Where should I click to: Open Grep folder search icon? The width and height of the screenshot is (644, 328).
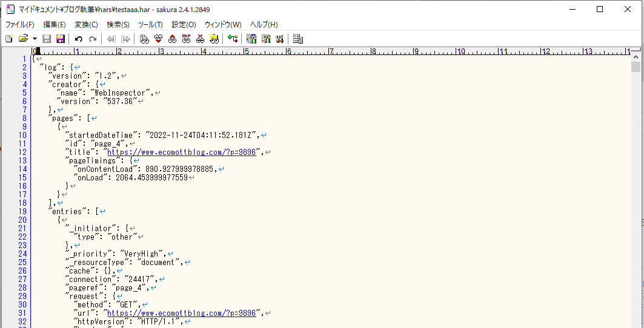point(214,39)
